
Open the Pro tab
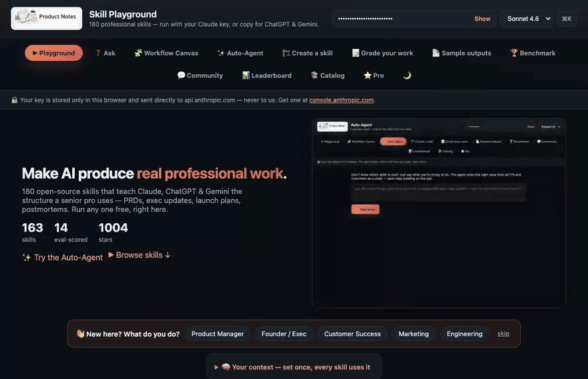coord(374,76)
